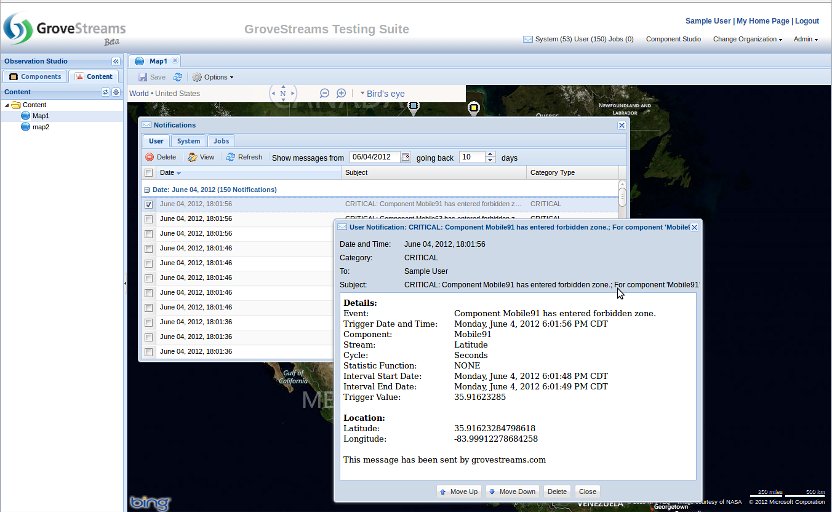The width and height of the screenshot is (832, 512).
Task: Zoom out the map with minus icon
Action: click(x=326, y=93)
